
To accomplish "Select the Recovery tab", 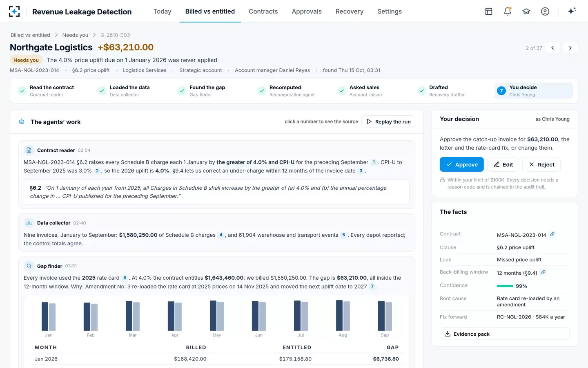I will (x=350, y=11).
